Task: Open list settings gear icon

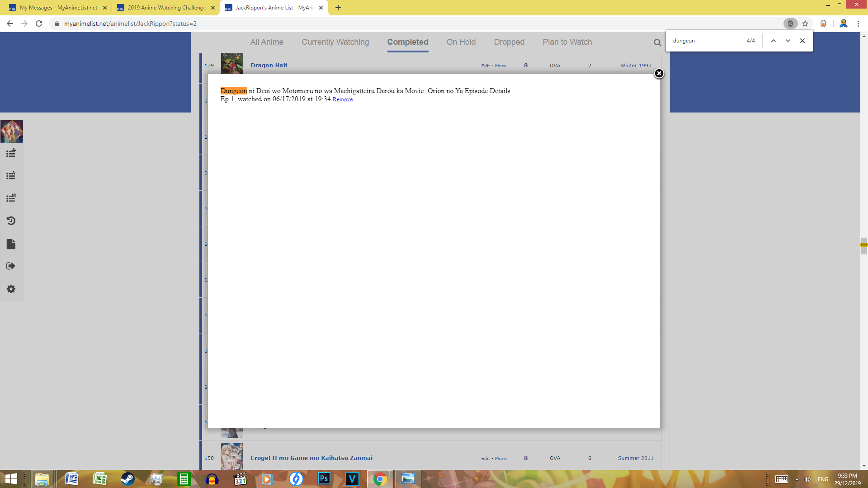Action: click(11, 289)
